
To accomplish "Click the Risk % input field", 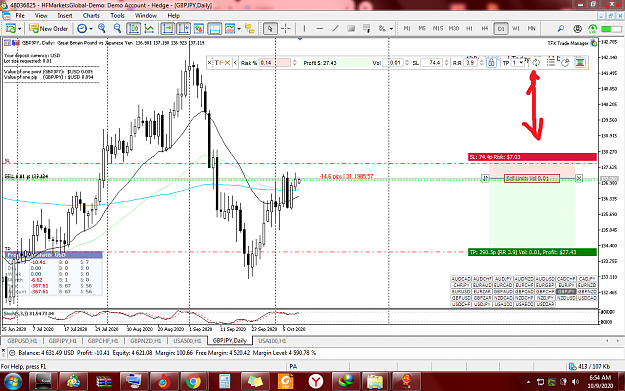I will [x=275, y=63].
